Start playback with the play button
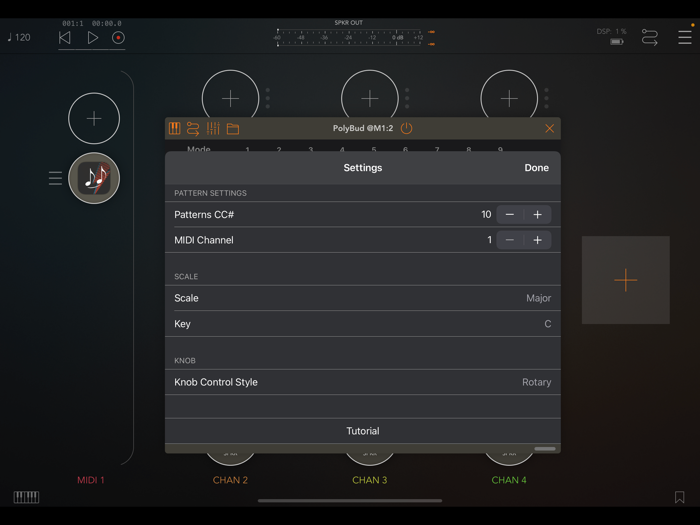This screenshot has width=700, height=525. tap(92, 38)
